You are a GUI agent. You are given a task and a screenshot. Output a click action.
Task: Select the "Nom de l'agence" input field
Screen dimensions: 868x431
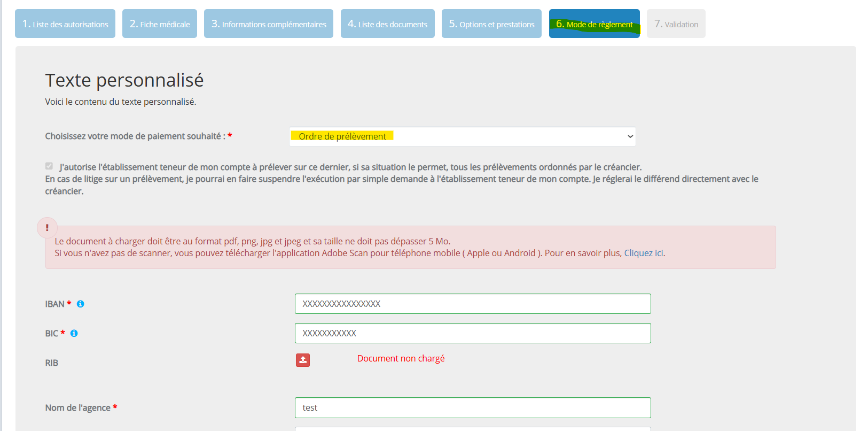(473, 407)
